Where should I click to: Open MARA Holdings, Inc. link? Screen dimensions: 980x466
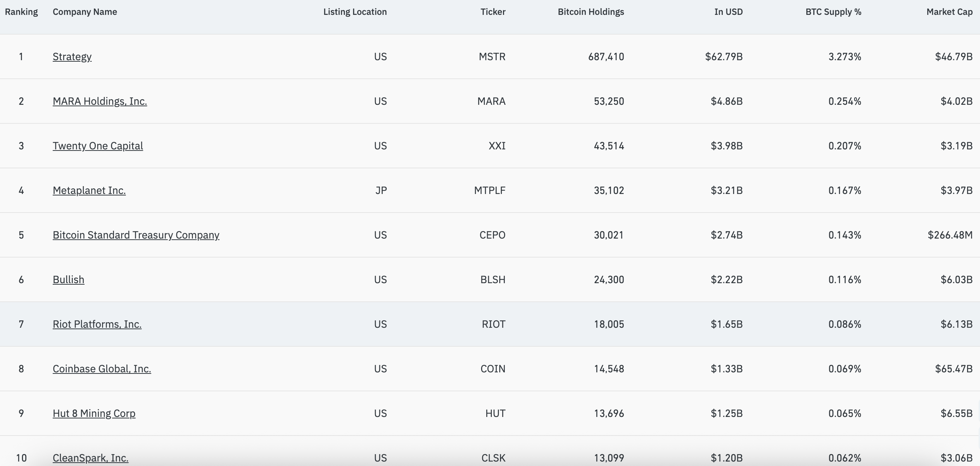(100, 101)
